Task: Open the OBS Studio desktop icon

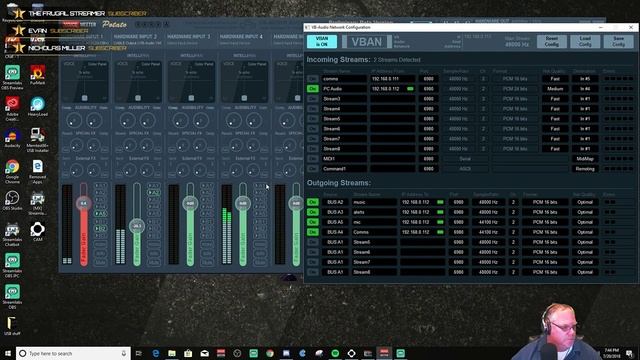Action: point(12,201)
